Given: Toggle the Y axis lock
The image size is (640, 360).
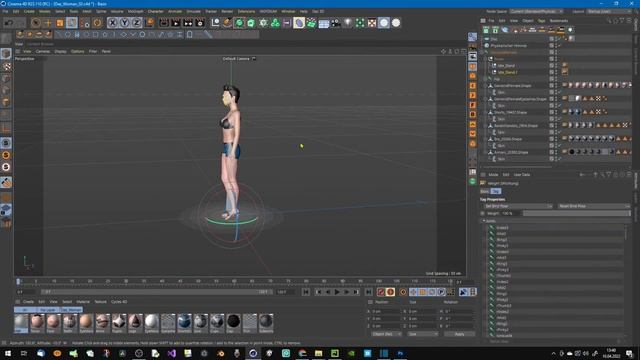Looking at the screenshot, I should click(124, 23).
